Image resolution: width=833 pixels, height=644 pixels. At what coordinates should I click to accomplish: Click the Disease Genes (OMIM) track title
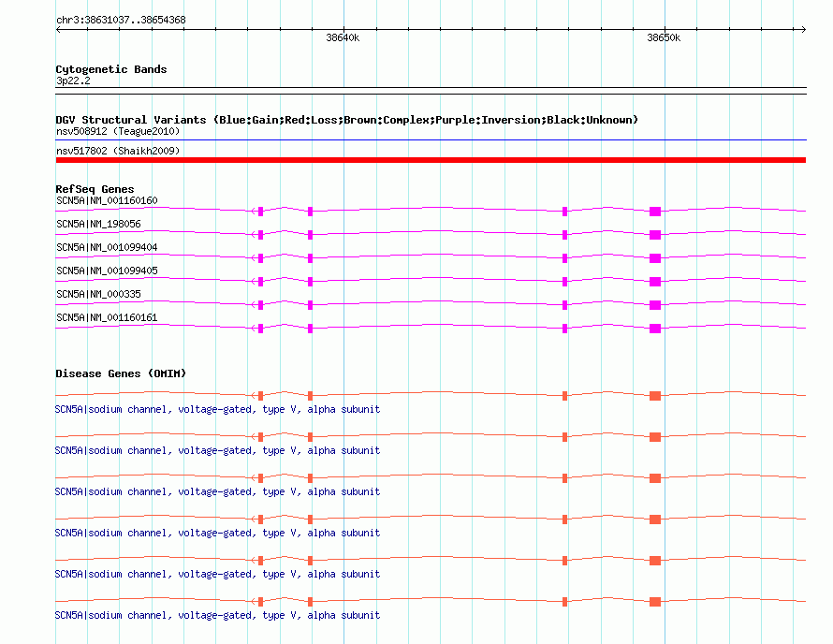pyautogui.click(x=121, y=373)
